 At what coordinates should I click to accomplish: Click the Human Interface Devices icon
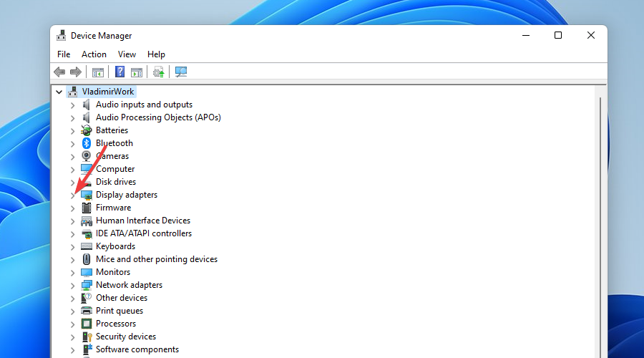87,221
